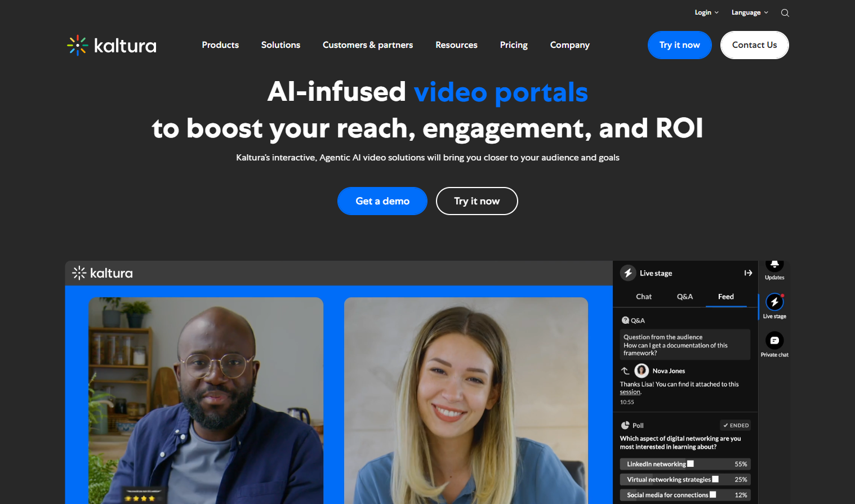Open the Login dropdown
Screen dimensions: 855x504
click(x=706, y=12)
